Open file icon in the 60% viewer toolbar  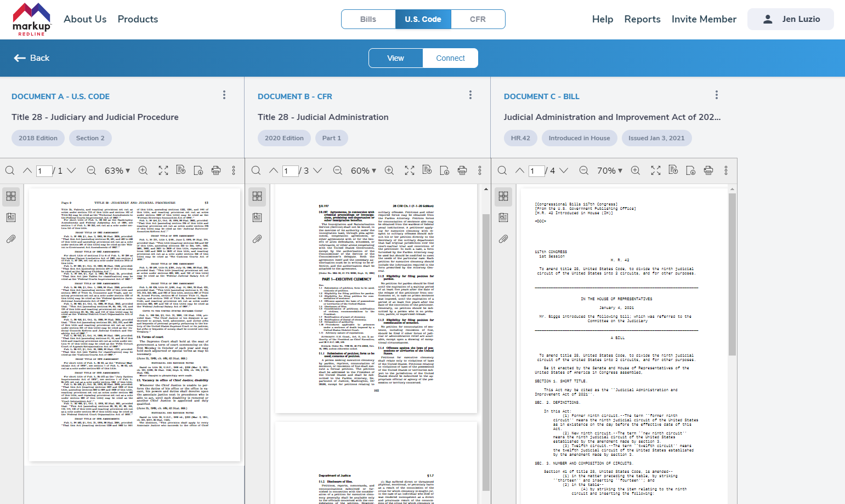[x=427, y=170]
